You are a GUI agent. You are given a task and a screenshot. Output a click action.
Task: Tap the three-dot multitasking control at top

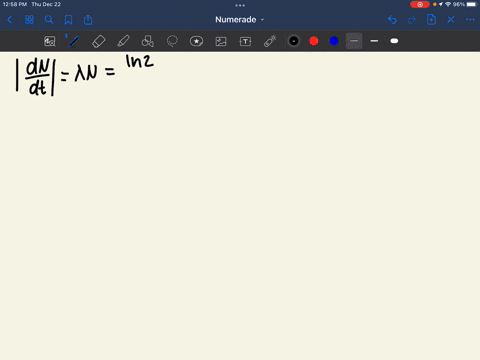240,5
